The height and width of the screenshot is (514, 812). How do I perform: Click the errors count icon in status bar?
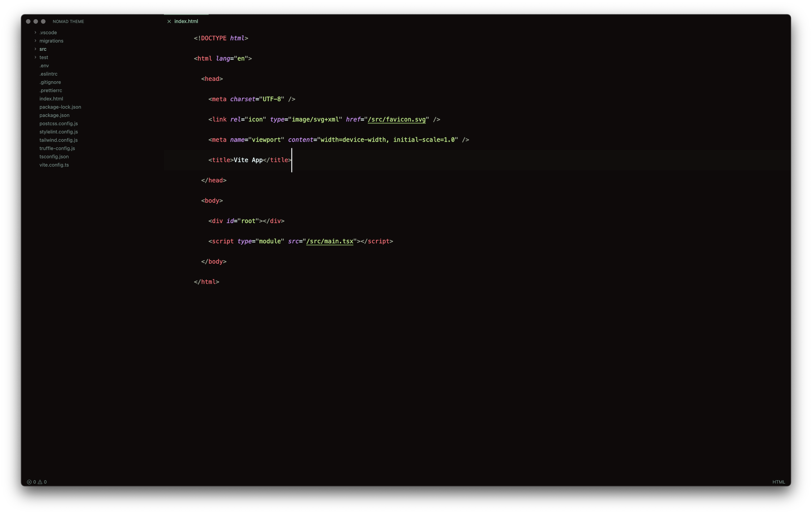pos(29,482)
